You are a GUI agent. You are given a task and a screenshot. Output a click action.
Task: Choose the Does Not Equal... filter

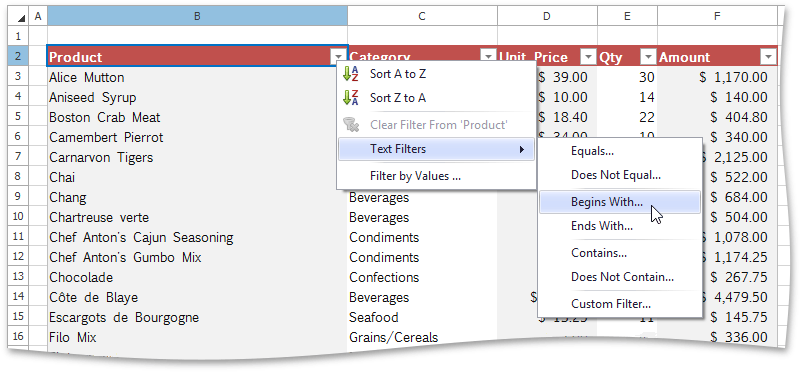tap(619, 175)
